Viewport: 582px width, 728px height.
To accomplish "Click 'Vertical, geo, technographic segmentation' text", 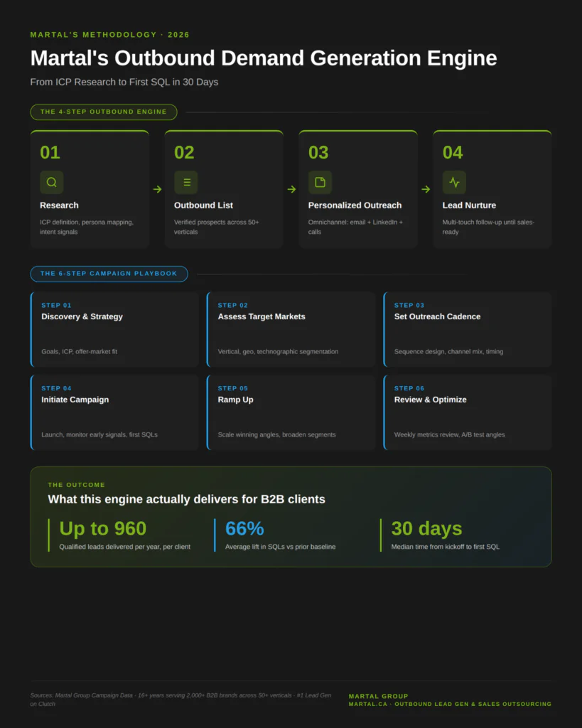I will 278,351.
